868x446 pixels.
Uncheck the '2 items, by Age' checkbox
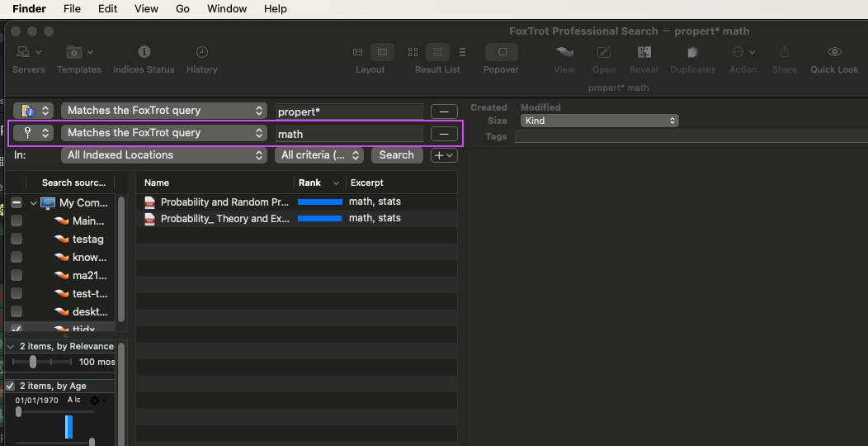11,386
